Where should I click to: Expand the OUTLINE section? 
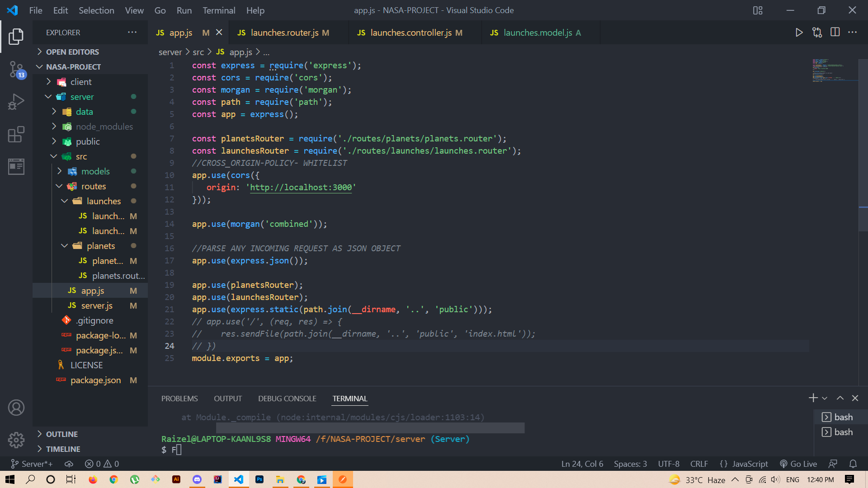[62, 434]
